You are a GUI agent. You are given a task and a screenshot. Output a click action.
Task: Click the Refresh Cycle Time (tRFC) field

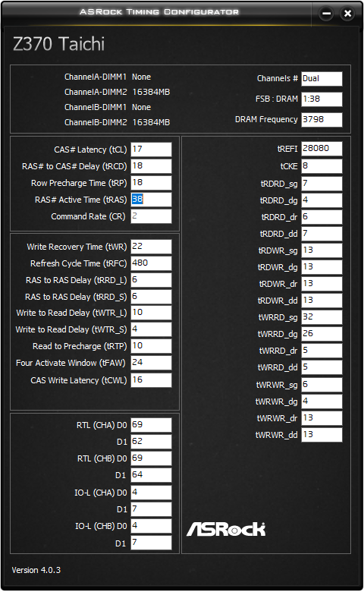(x=151, y=263)
